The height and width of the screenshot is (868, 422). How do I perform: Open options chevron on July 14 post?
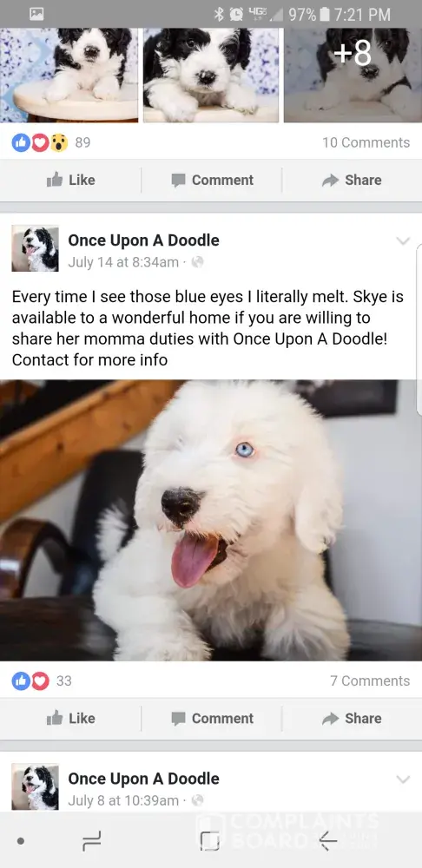click(x=403, y=240)
